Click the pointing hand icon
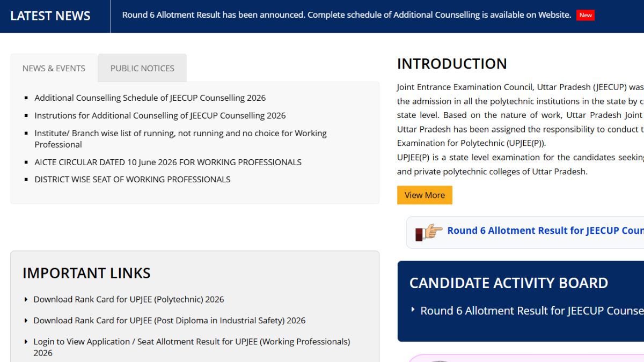The height and width of the screenshot is (362, 644). [x=429, y=232]
